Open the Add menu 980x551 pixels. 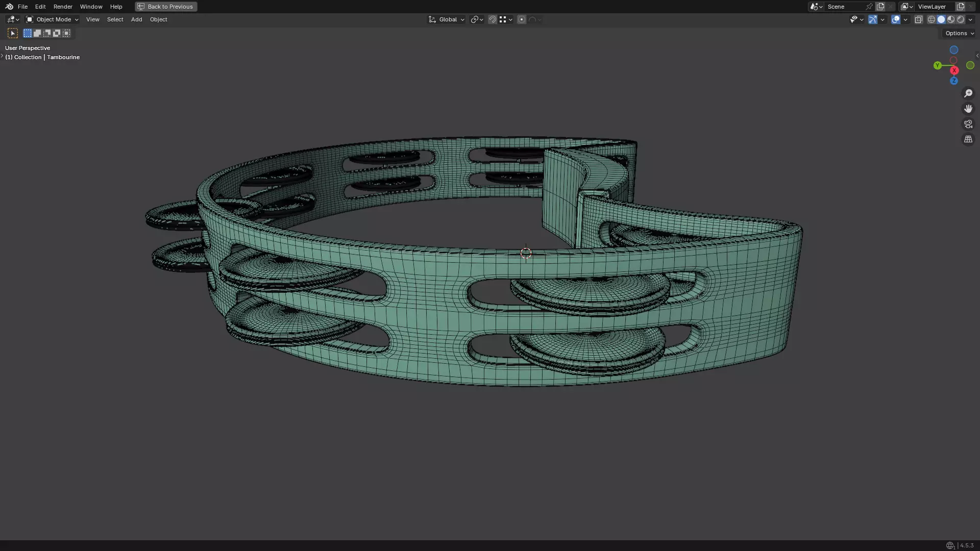(136, 19)
